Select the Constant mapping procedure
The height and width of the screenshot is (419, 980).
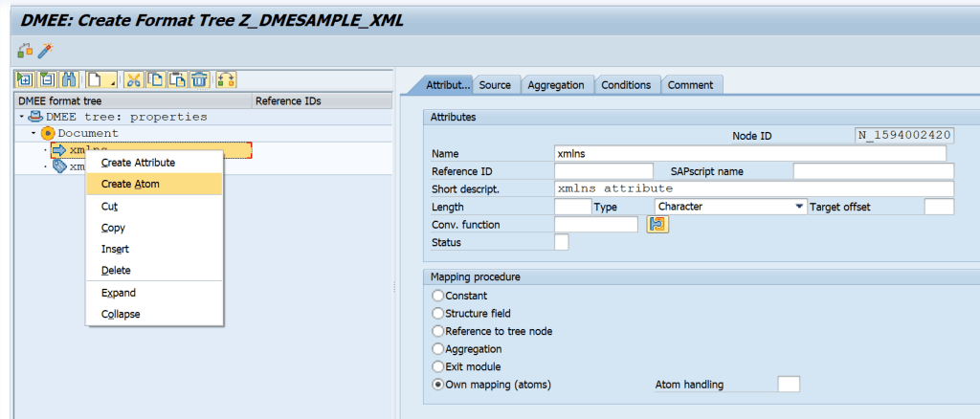438,296
